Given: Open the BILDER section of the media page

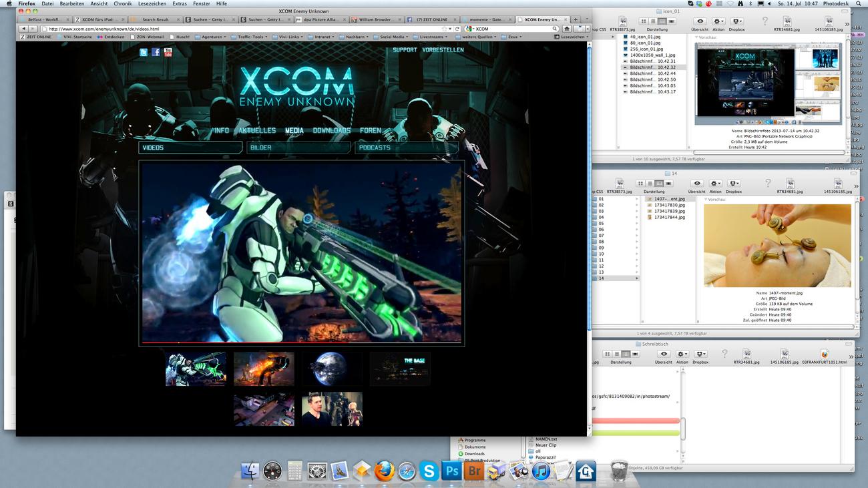Looking at the screenshot, I should pos(298,148).
